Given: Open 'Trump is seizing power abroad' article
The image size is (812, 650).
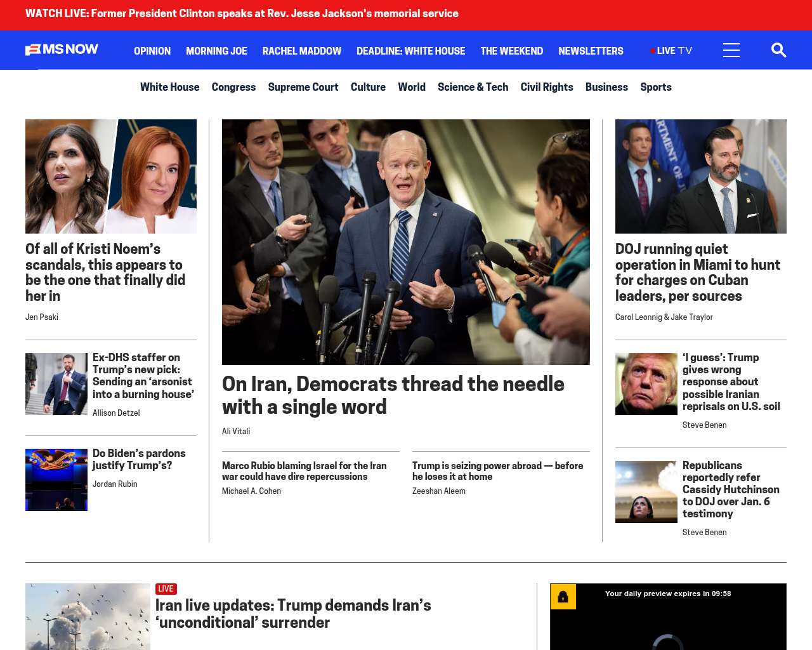Looking at the screenshot, I should [x=498, y=471].
